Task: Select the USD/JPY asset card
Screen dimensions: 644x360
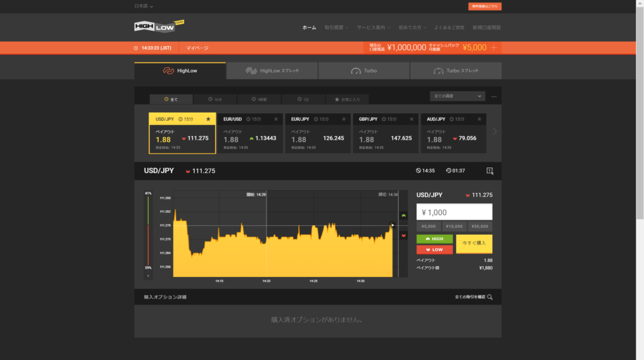Action: pyautogui.click(x=182, y=133)
